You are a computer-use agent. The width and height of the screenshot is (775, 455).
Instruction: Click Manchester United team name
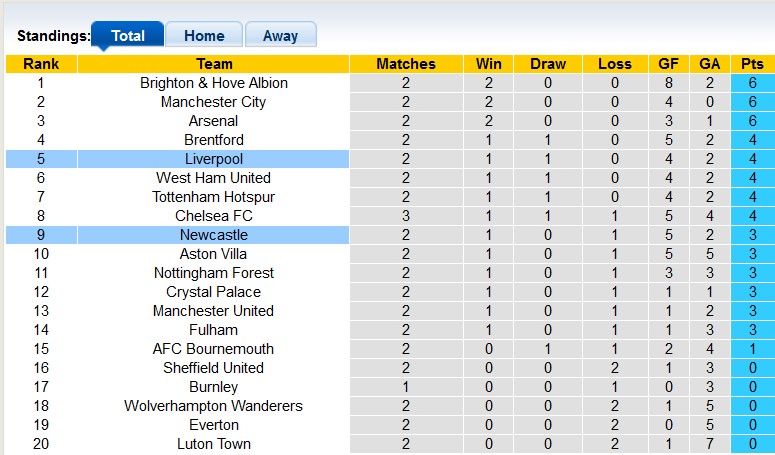(x=214, y=311)
